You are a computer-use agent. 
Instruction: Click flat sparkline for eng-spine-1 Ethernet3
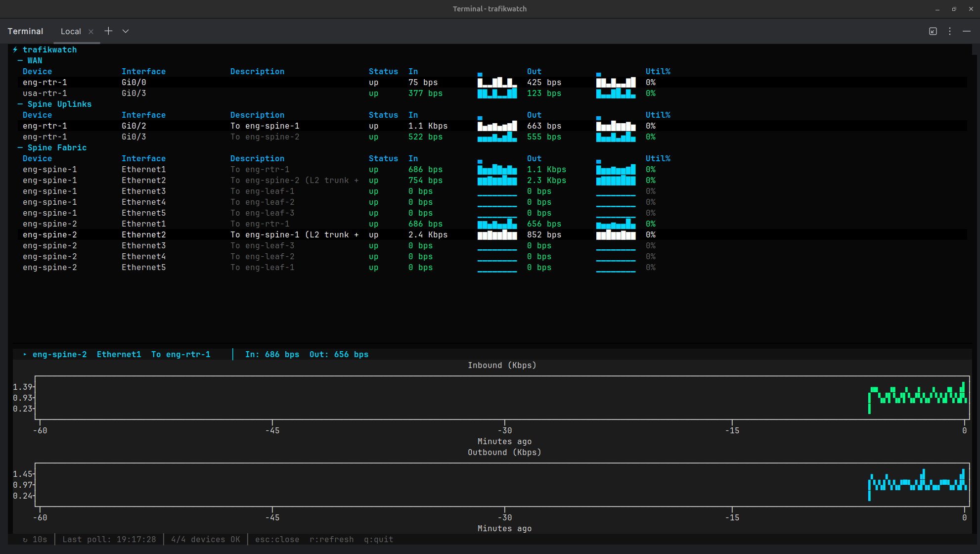tap(497, 191)
